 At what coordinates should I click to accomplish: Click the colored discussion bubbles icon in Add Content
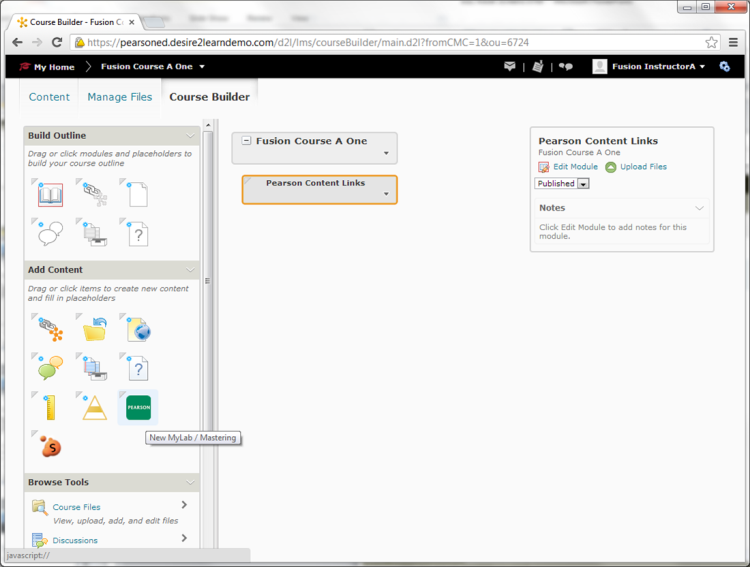[x=51, y=367]
